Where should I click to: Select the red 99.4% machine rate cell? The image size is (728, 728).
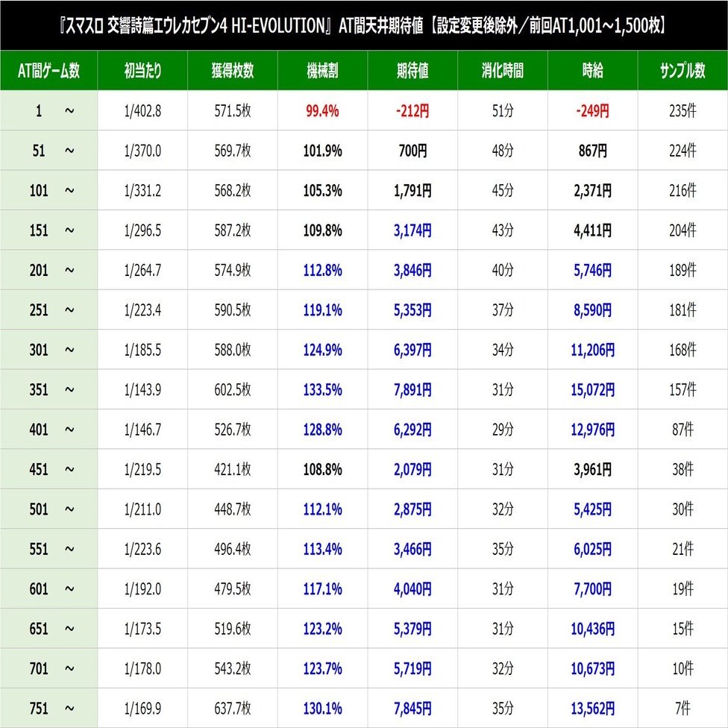(x=323, y=111)
